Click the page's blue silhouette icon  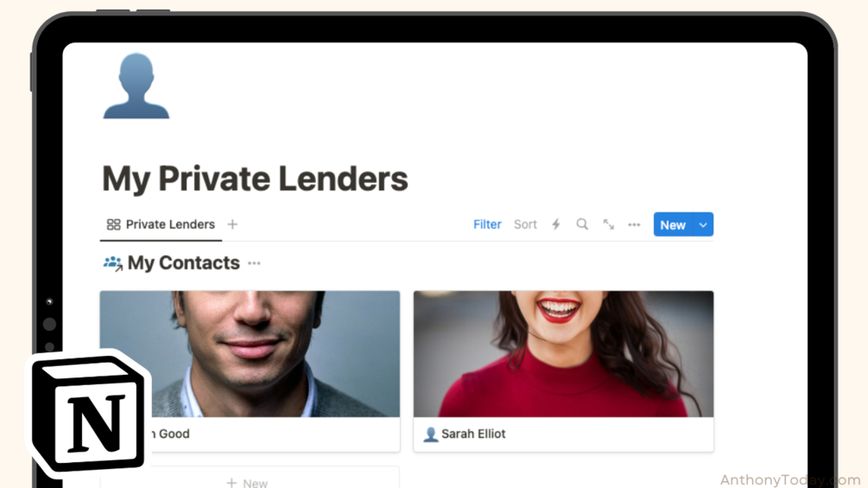136,86
